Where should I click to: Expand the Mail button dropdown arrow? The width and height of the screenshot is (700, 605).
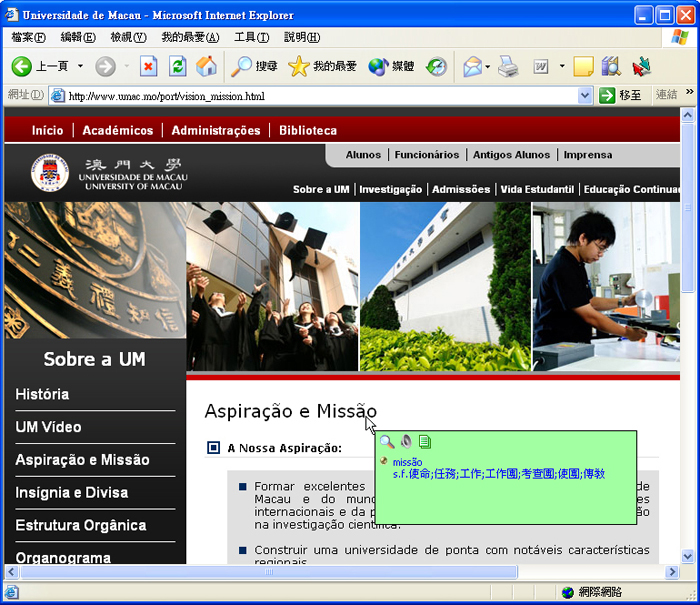click(x=488, y=67)
